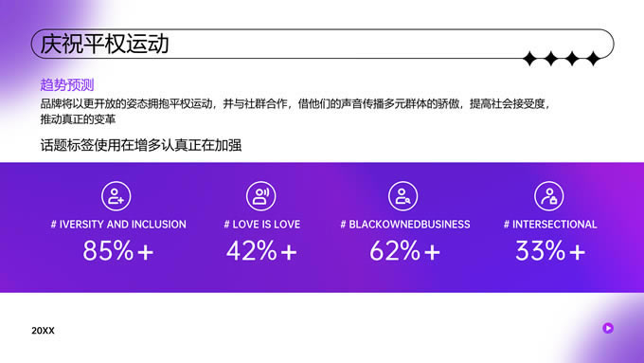Select the title 庆祝平权运动
This screenshot has width=644, height=363.
[x=104, y=44]
